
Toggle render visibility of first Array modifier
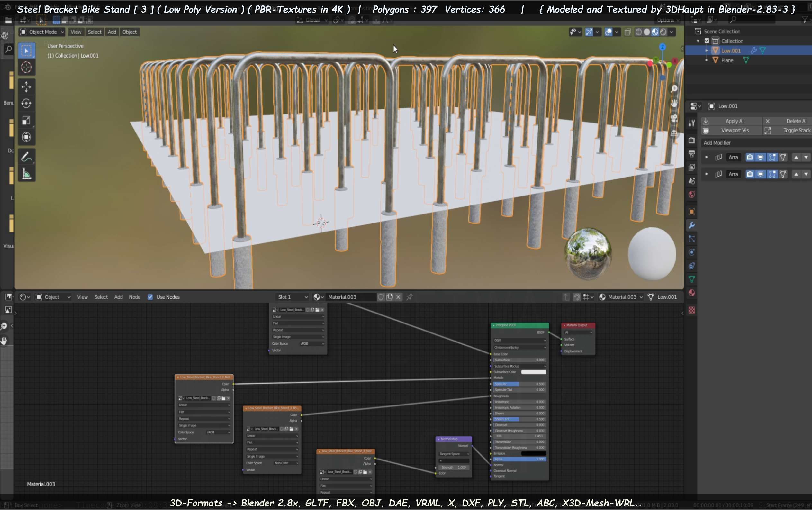(749, 157)
